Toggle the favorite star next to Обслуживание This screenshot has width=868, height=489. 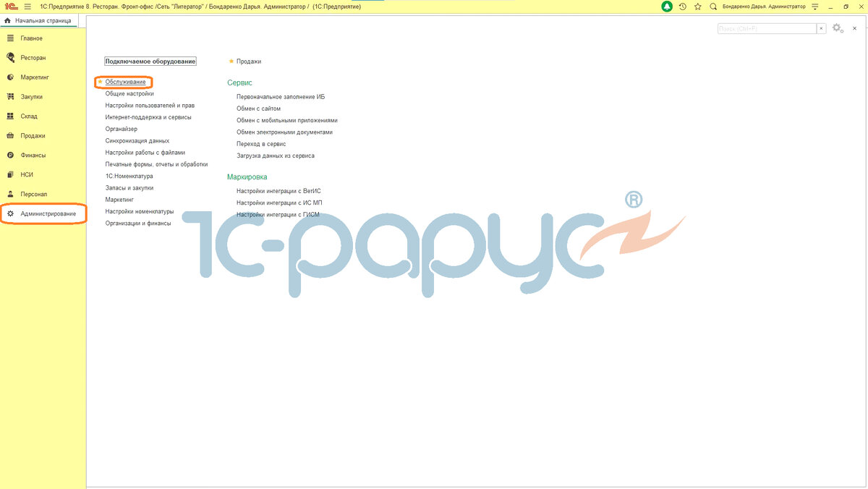[100, 82]
